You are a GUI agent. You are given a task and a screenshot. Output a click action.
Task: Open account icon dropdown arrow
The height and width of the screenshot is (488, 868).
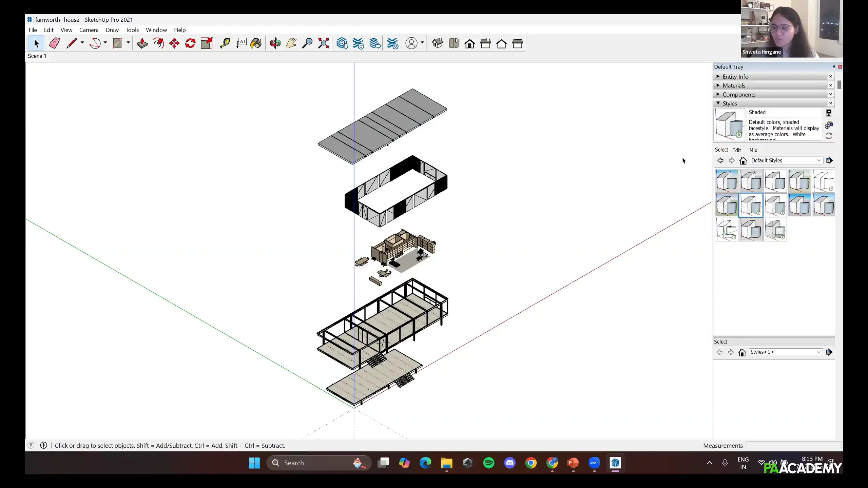click(x=422, y=43)
